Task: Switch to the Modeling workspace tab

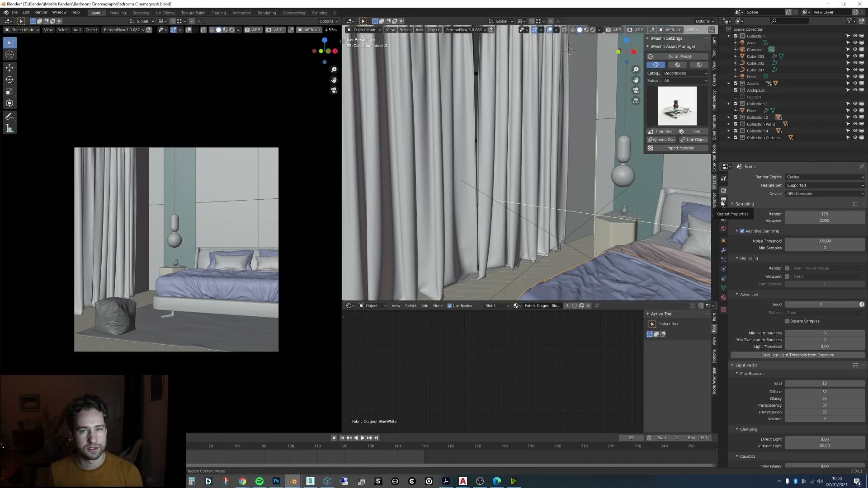Action: (x=118, y=13)
